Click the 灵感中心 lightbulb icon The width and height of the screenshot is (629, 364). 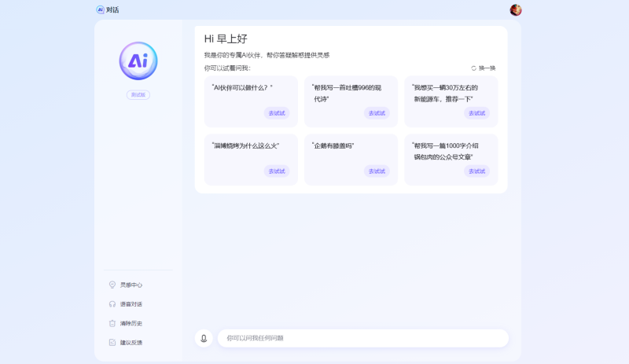click(112, 285)
